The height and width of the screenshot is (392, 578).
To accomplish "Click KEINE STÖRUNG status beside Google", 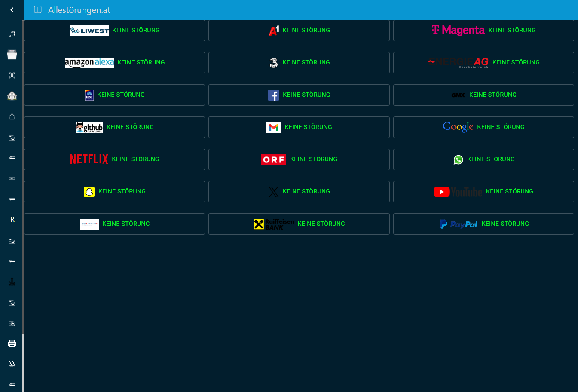I will click(x=501, y=127).
